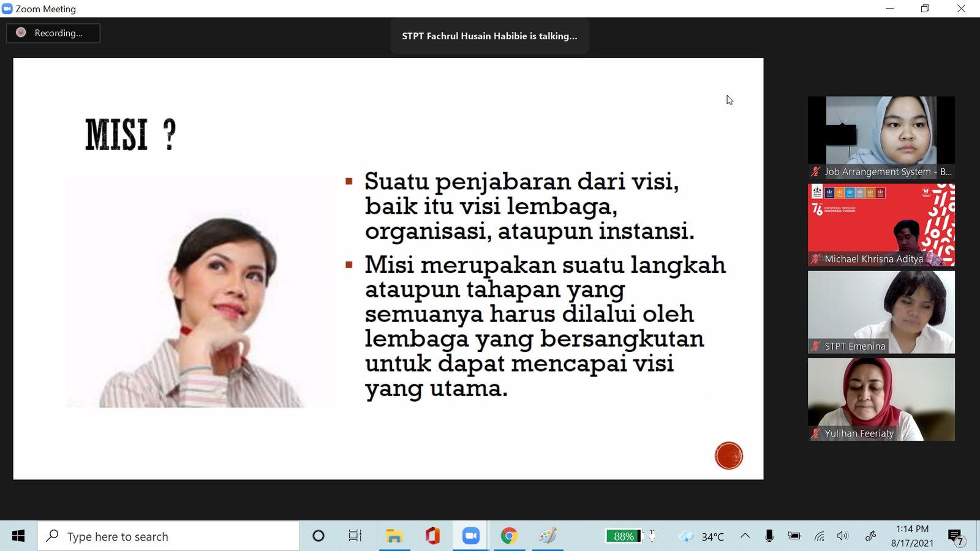Screen dimensions: 980x551
Task: Click the microphone icon in system tray
Action: pos(769,536)
